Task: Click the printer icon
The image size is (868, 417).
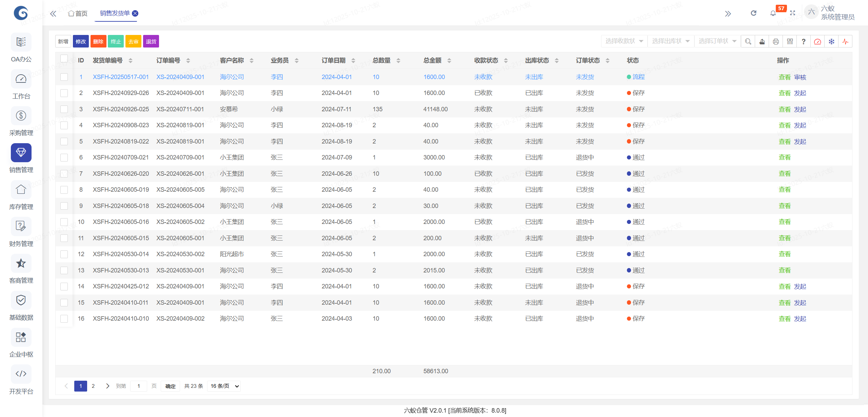Action: (x=776, y=41)
